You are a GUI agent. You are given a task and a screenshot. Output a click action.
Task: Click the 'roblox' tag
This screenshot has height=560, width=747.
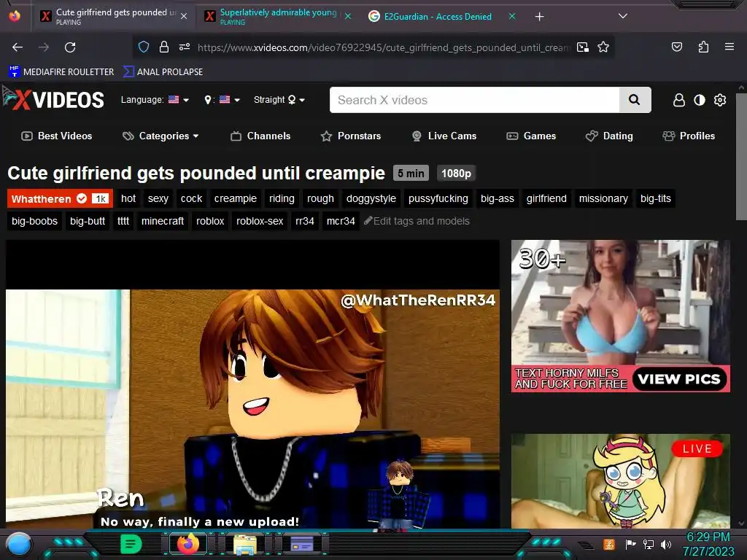click(210, 221)
